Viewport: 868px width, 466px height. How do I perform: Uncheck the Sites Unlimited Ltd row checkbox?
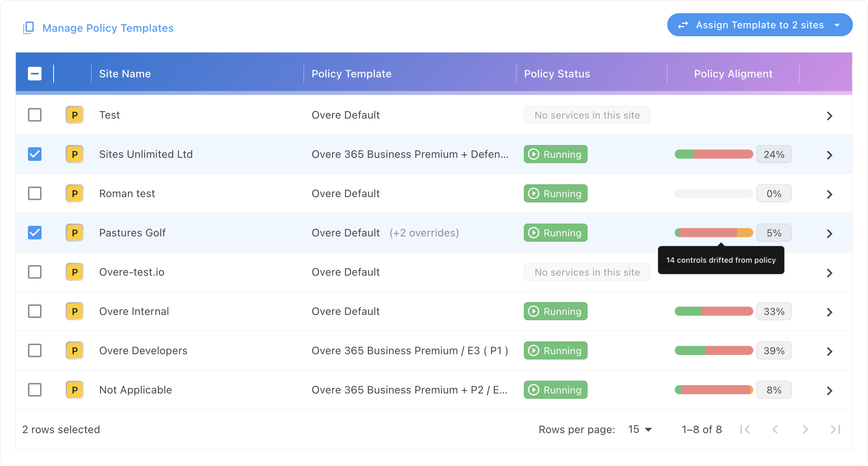point(34,154)
